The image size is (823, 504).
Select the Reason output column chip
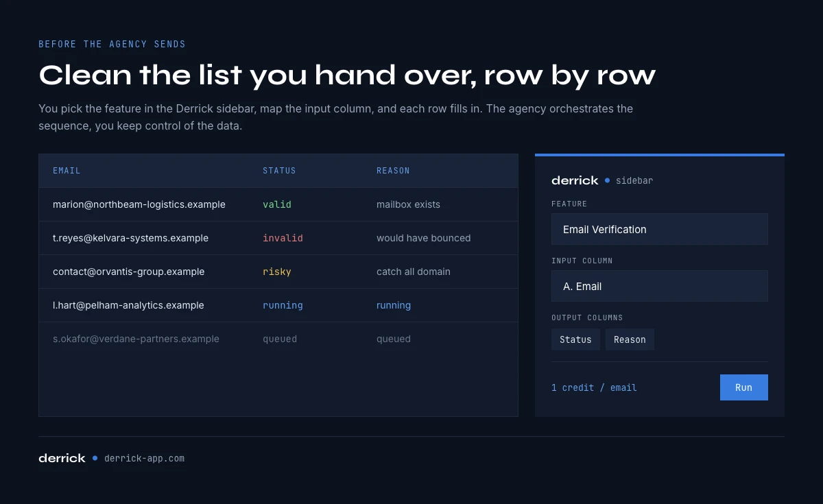[x=630, y=339]
